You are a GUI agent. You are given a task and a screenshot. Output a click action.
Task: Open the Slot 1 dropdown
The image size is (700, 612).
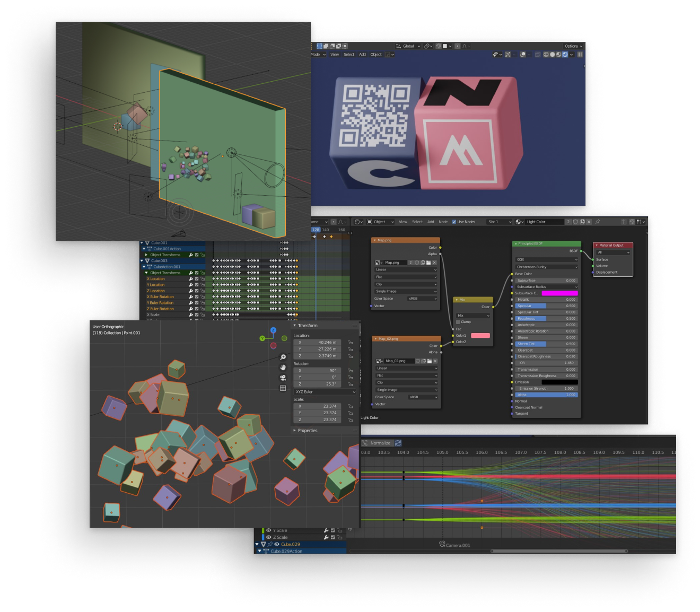[x=499, y=222]
